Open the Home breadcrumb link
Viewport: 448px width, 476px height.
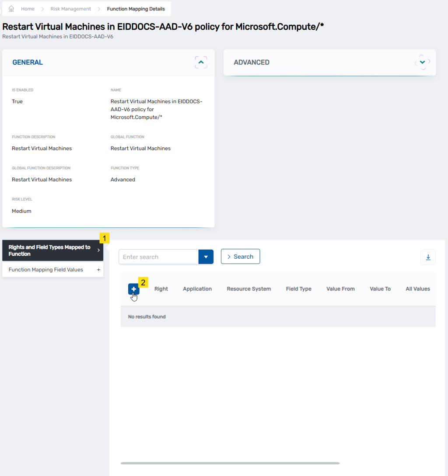coord(28,9)
